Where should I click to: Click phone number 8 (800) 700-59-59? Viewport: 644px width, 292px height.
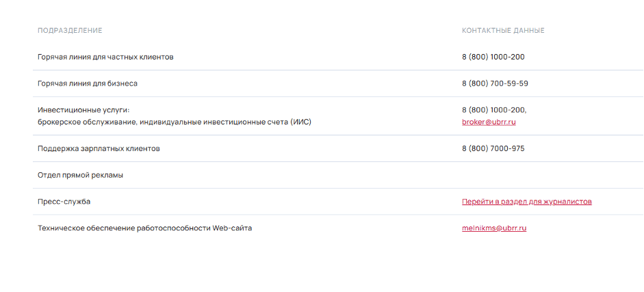point(495,83)
